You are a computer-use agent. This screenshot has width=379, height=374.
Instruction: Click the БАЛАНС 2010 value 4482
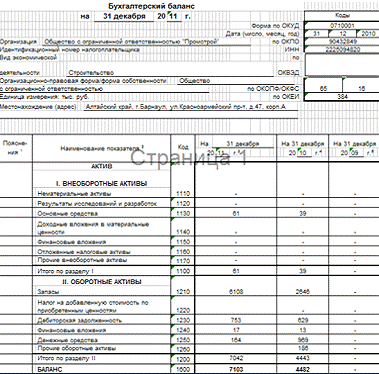[302, 369]
